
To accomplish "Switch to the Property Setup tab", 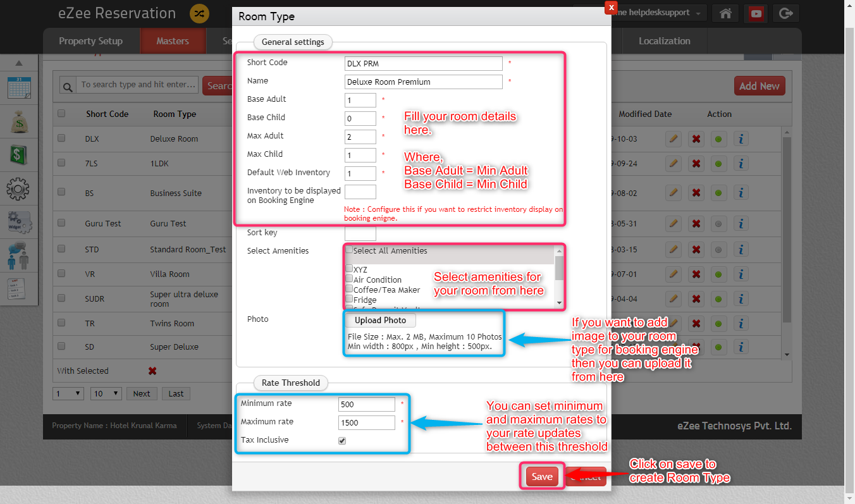I will 90,41.
